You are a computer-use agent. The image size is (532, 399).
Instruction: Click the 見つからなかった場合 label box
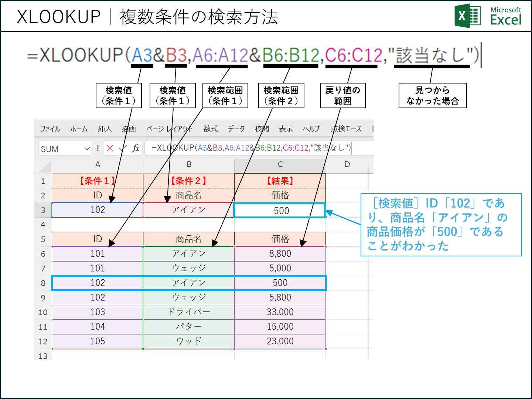(x=432, y=95)
